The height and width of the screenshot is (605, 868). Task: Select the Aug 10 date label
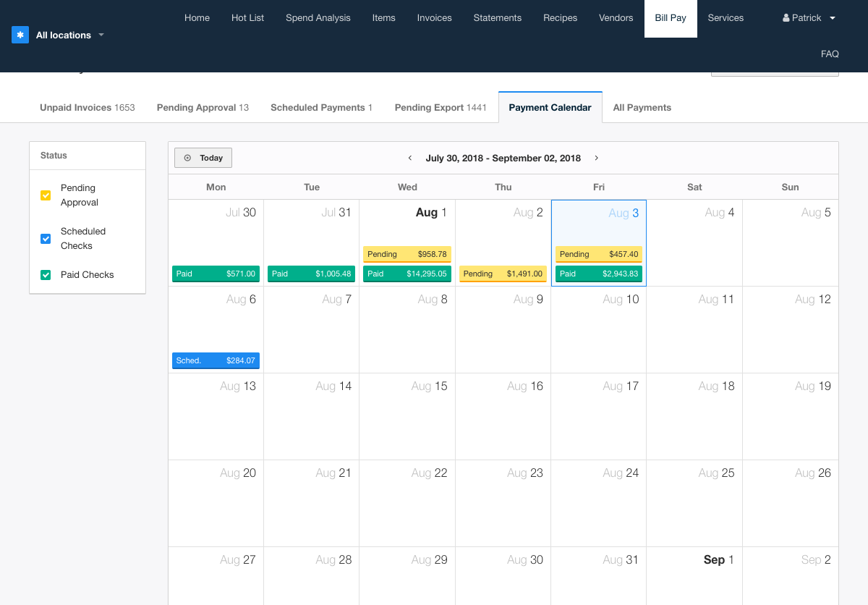coord(621,300)
